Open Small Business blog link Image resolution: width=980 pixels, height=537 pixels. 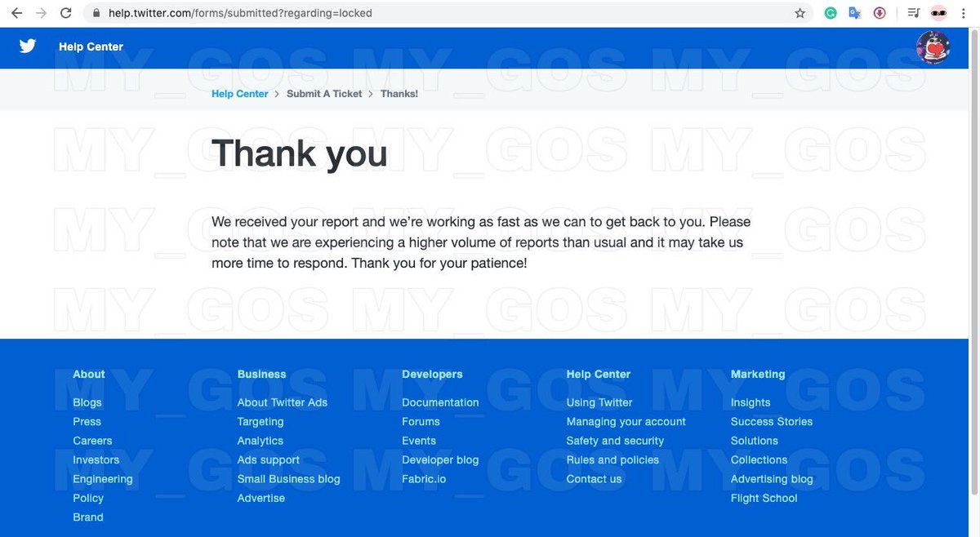pyautogui.click(x=288, y=479)
